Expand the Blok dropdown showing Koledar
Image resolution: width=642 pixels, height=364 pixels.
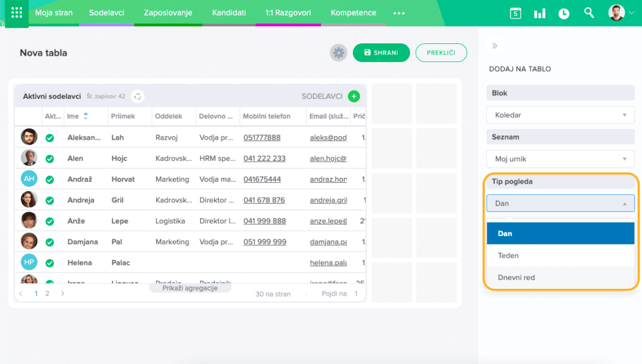point(560,115)
